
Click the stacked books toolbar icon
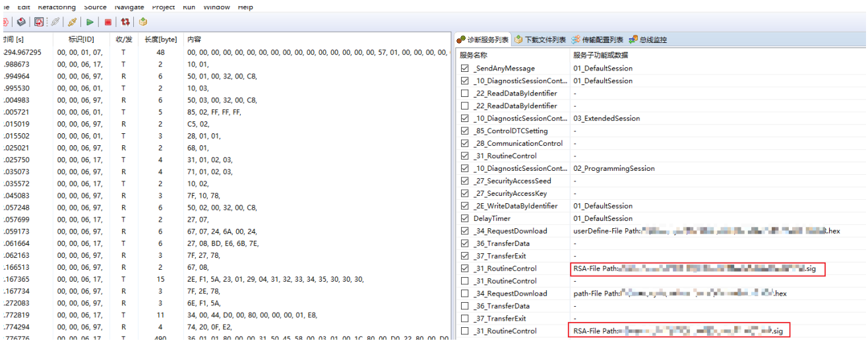[x=21, y=22]
